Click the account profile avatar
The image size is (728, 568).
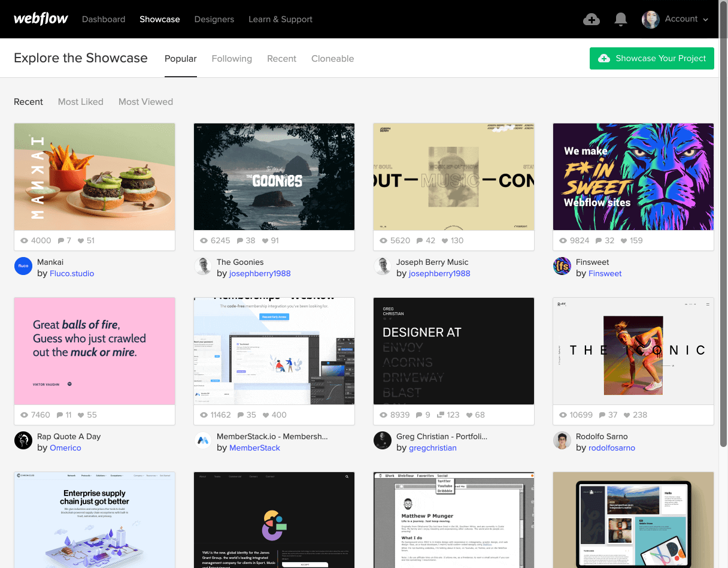pyautogui.click(x=651, y=19)
